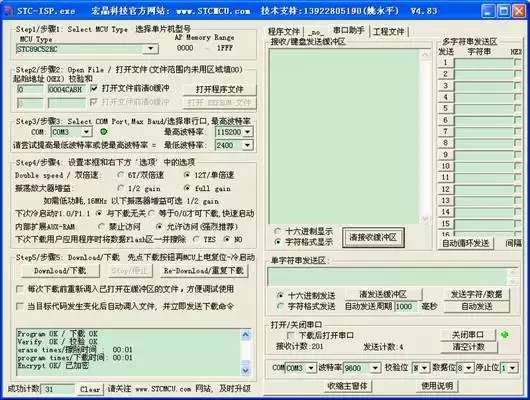Viewport: 530px width, 400px height.
Task: Click the STC-ISP app icon in title bar
Action: pyautogui.click(x=8, y=11)
